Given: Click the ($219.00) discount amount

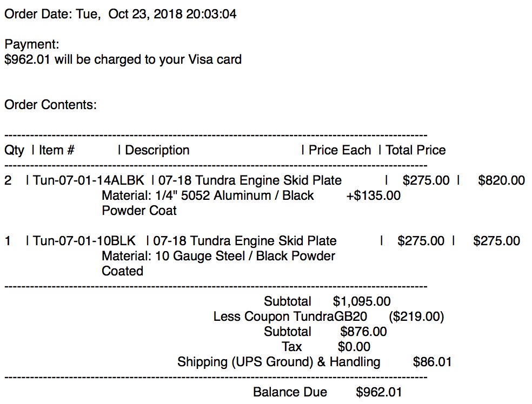Looking at the screenshot, I should [x=416, y=317].
